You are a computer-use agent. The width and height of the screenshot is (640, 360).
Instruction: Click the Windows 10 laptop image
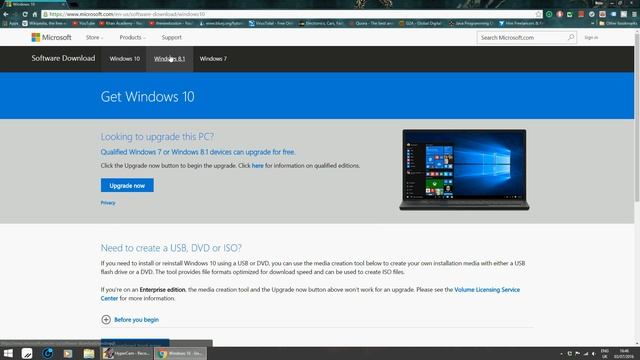[464, 170]
